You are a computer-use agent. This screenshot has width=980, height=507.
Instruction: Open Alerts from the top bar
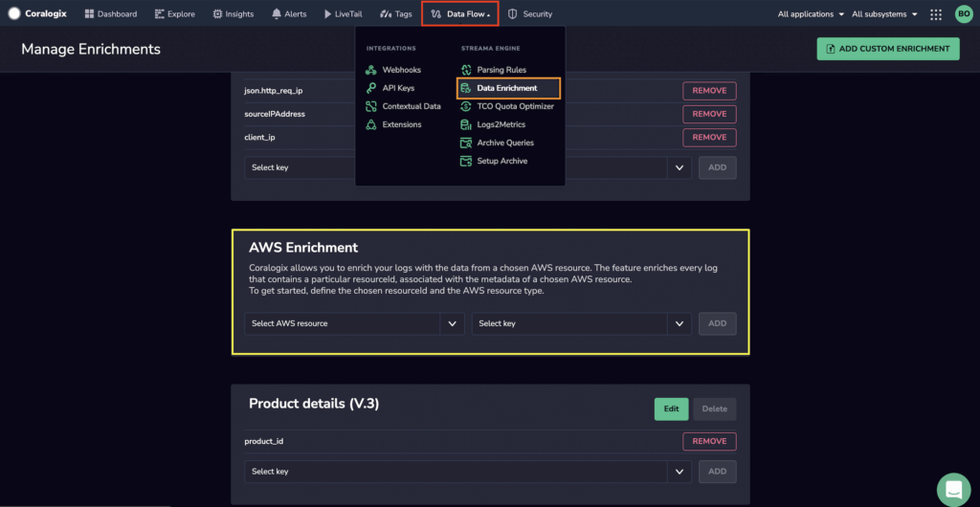[289, 13]
